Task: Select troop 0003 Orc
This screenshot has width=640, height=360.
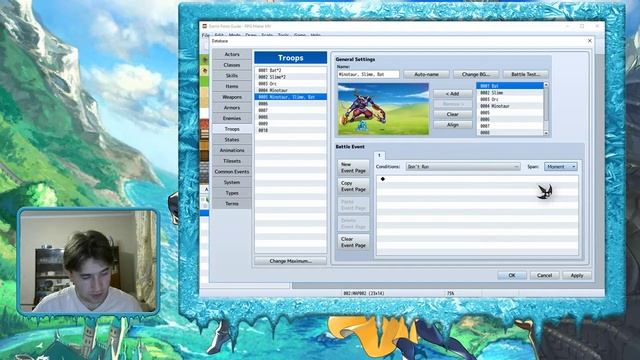Action: [290, 84]
